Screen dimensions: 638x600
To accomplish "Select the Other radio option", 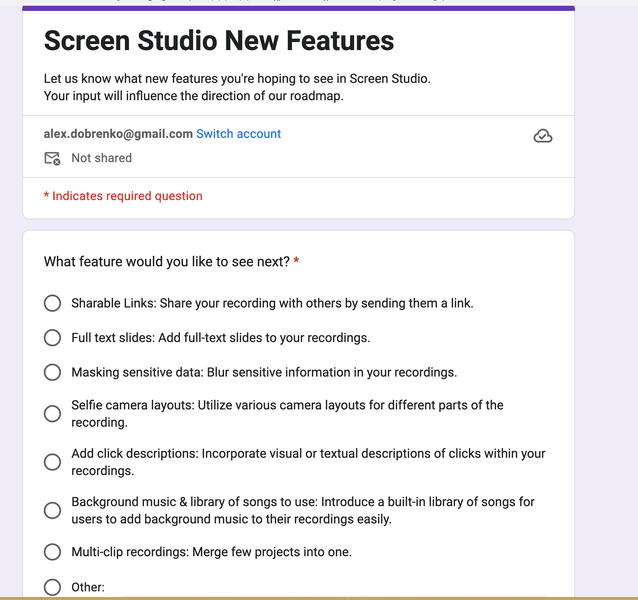I will pyautogui.click(x=52, y=587).
